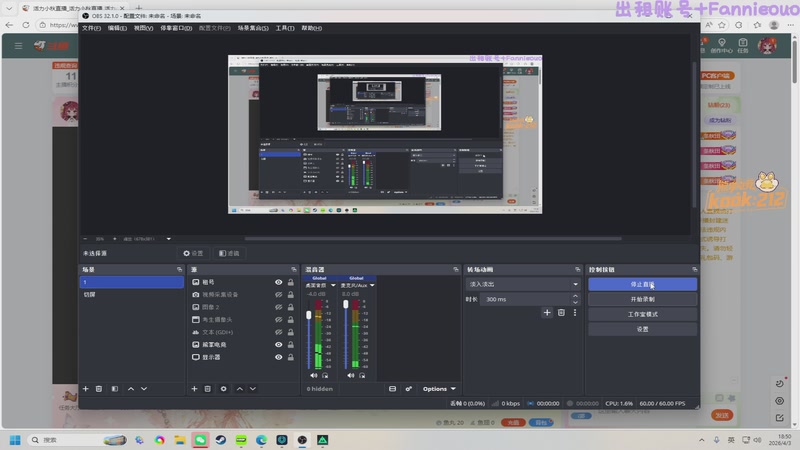Decrease the transition duration with the down arrow
The width and height of the screenshot is (800, 450).
pos(576,303)
